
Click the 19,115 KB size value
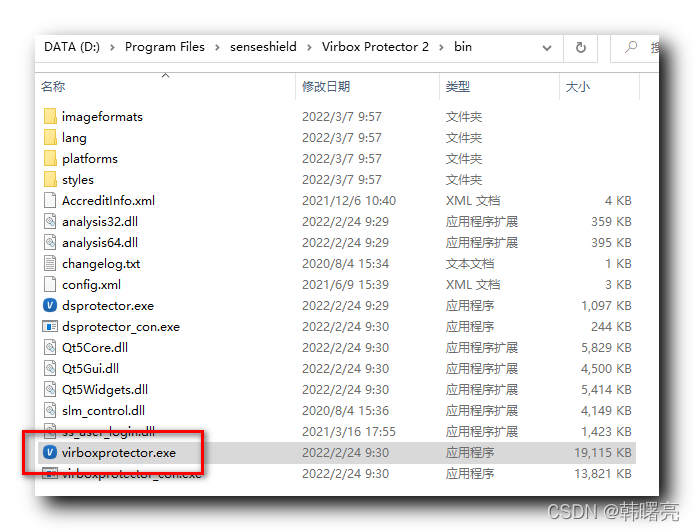[x=603, y=453]
